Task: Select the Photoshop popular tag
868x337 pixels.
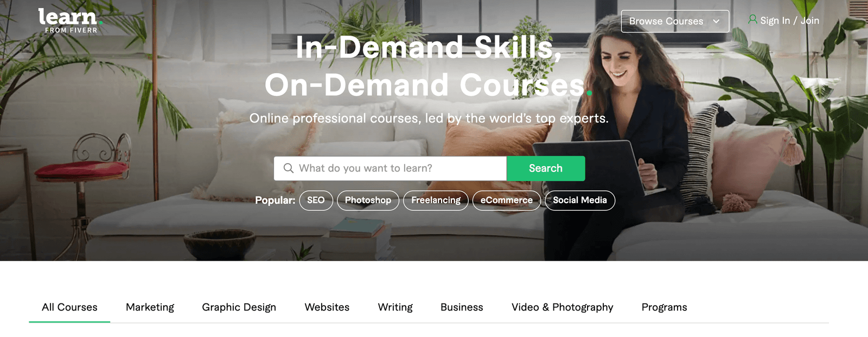Action: pos(368,200)
